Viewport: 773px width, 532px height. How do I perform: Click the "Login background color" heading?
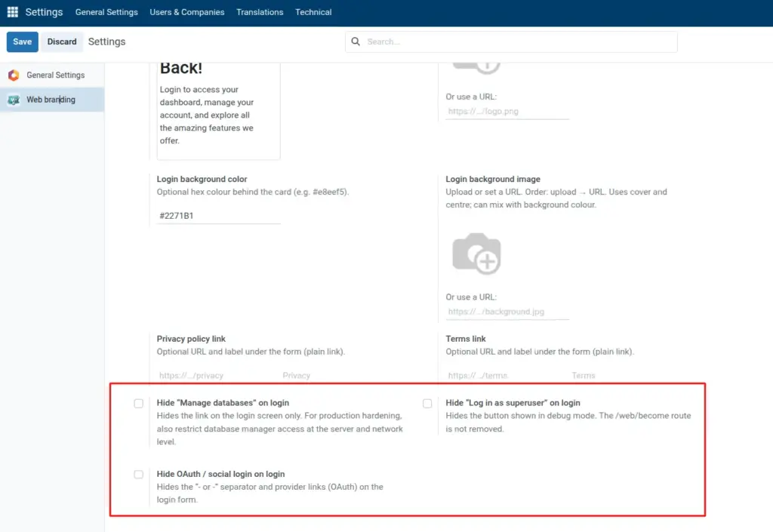pos(202,180)
